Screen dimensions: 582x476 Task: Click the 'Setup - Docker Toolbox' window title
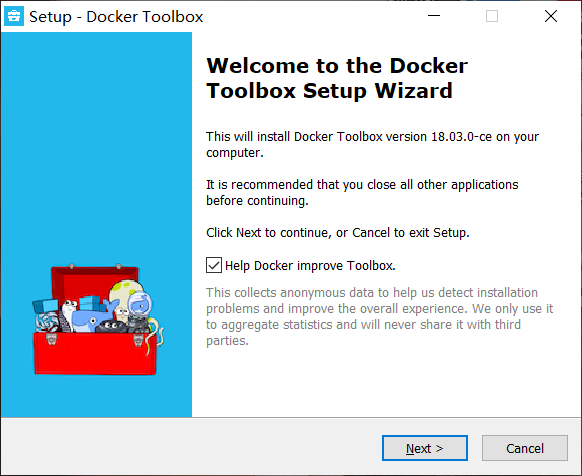tap(116, 17)
